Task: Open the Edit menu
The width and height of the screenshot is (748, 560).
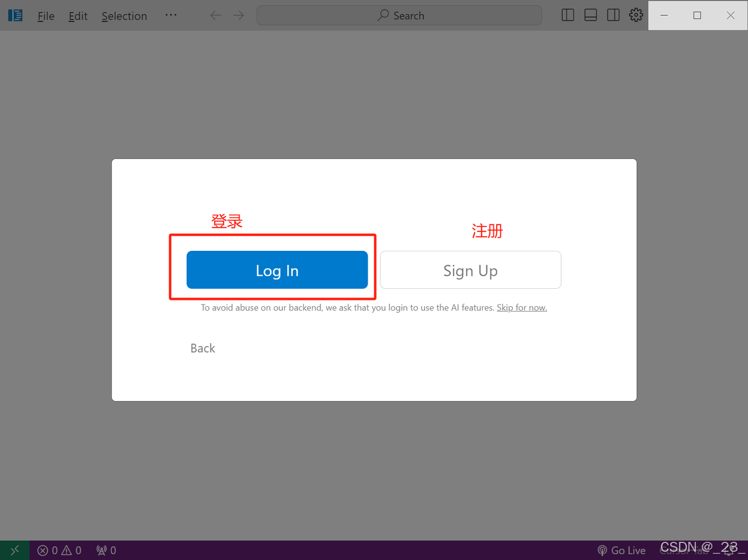Action: coord(78,16)
